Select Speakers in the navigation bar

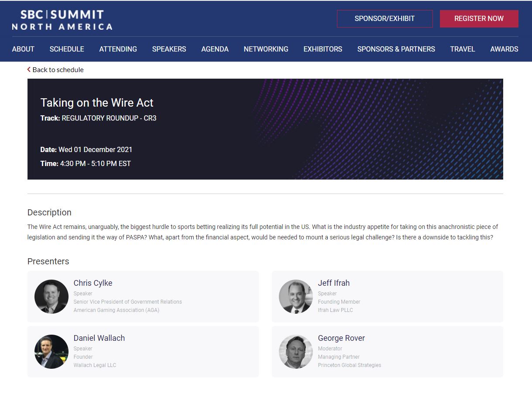click(x=169, y=49)
